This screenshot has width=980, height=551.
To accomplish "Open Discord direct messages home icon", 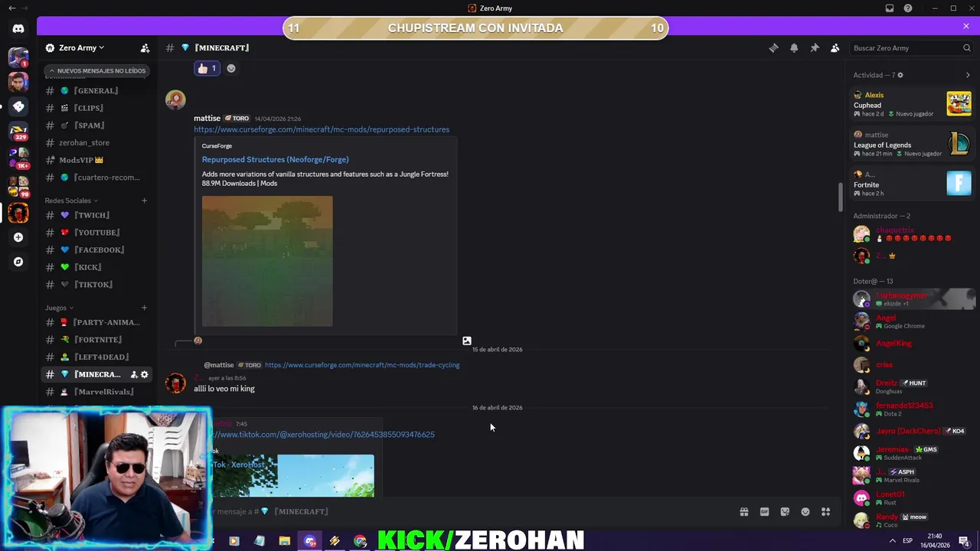I will tap(18, 28).
